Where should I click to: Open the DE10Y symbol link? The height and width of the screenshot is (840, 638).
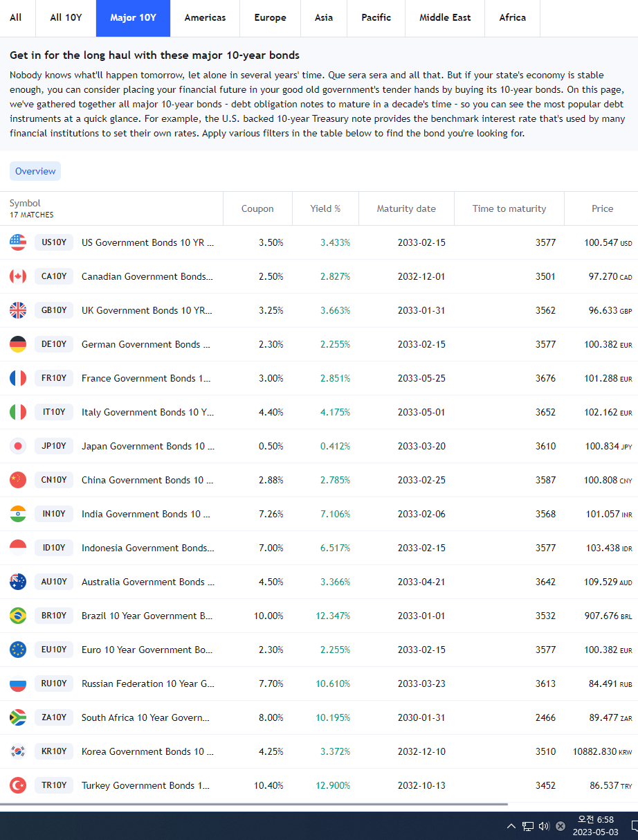[54, 344]
